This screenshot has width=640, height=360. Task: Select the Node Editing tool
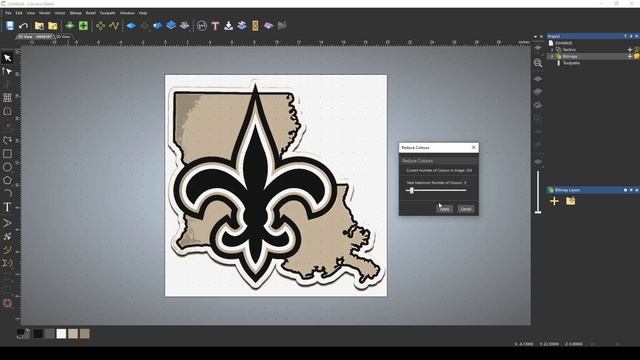[x=7, y=71]
